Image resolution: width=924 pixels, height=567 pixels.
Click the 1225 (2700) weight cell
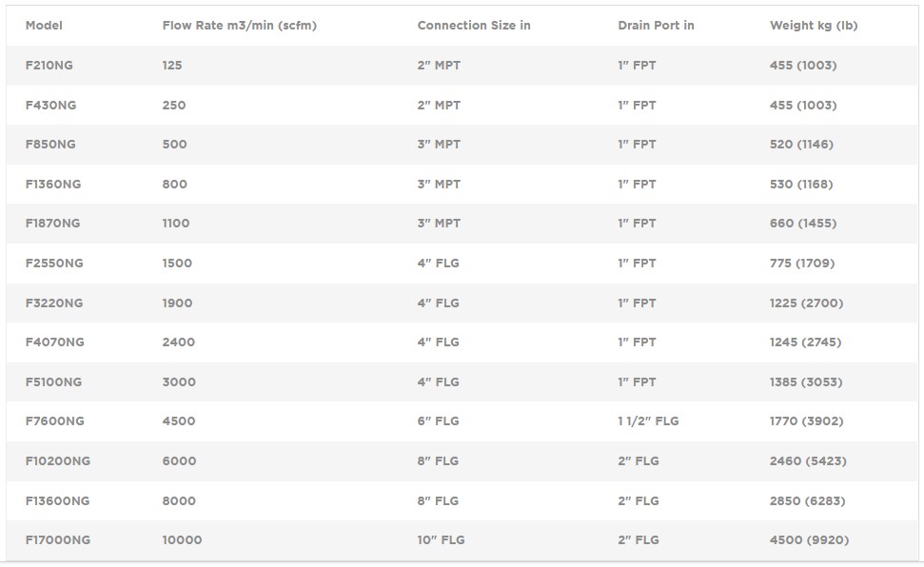[806, 303]
